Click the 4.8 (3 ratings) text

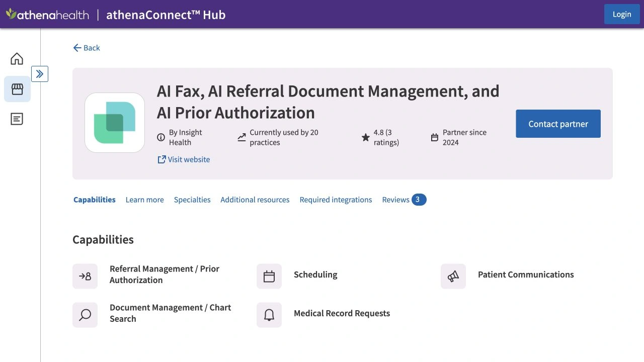coord(386,137)
